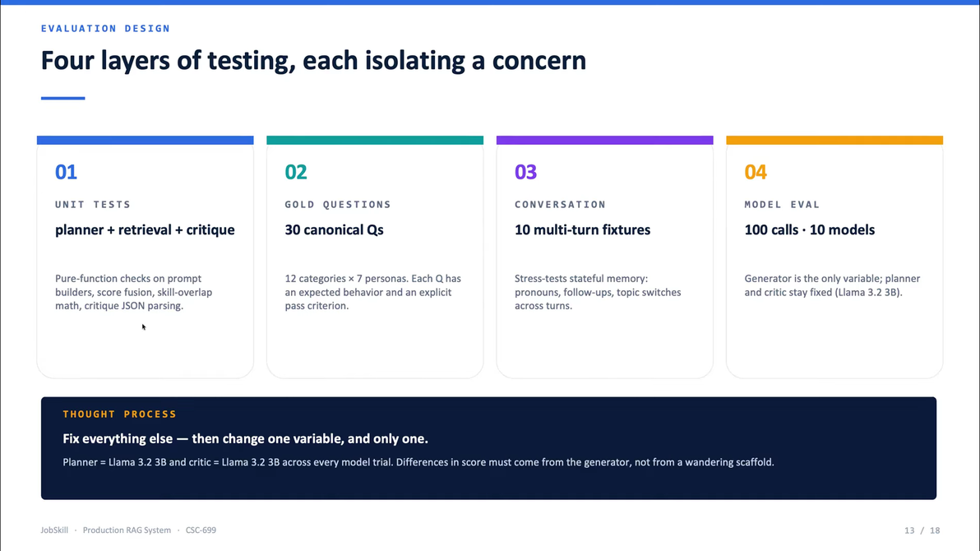
Task: Click the orange bar atop Model Eval card
Action: pyautogui.click(x=834, y=140)
